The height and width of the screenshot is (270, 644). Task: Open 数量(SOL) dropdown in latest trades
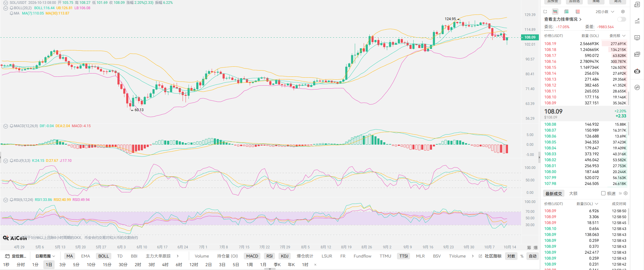(587, 204)
